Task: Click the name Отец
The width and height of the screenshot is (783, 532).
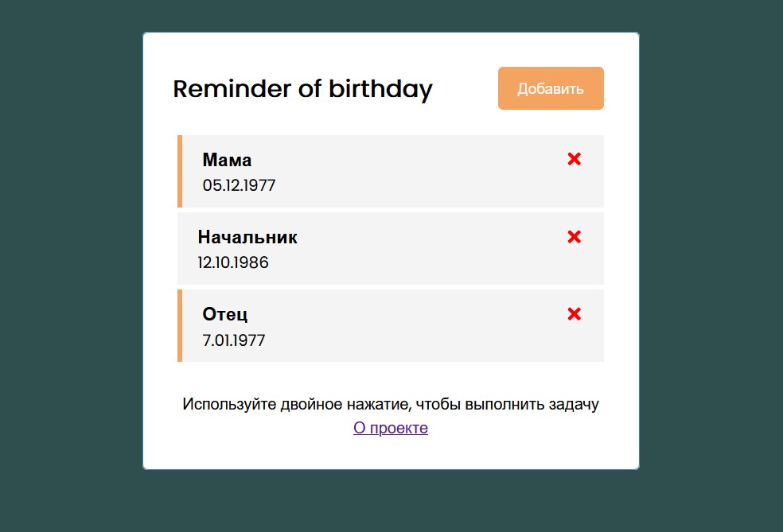Action: 224,314
